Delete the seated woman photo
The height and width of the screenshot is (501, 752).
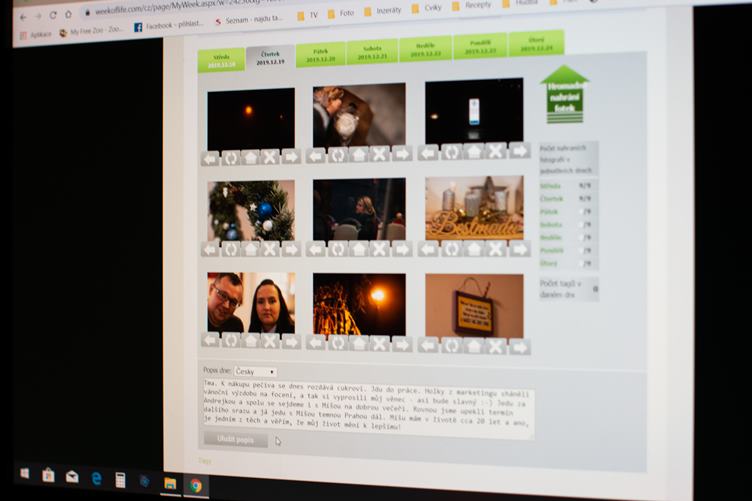click(380, 249)
